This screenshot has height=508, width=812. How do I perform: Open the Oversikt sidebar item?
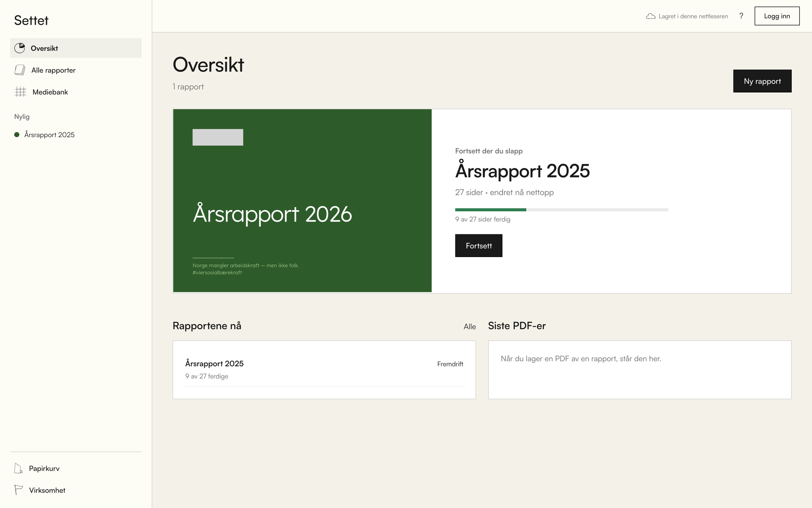(76, 48)
